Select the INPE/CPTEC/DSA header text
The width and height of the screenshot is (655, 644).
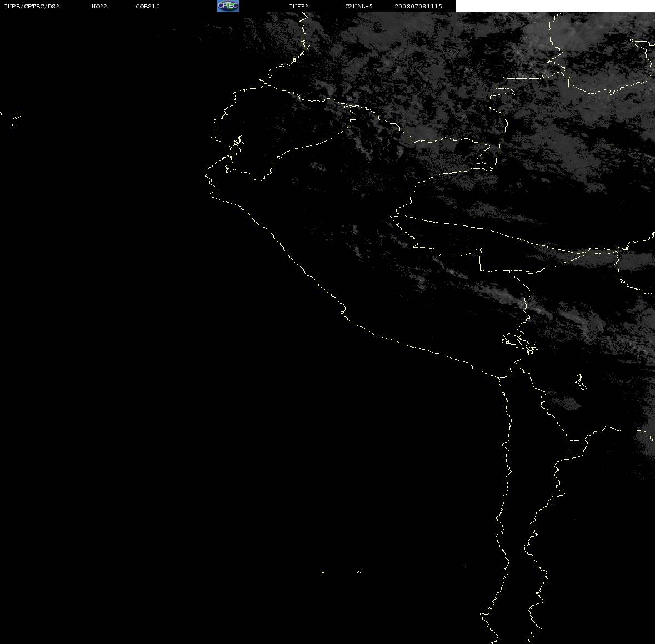click(x=32, y=6)
